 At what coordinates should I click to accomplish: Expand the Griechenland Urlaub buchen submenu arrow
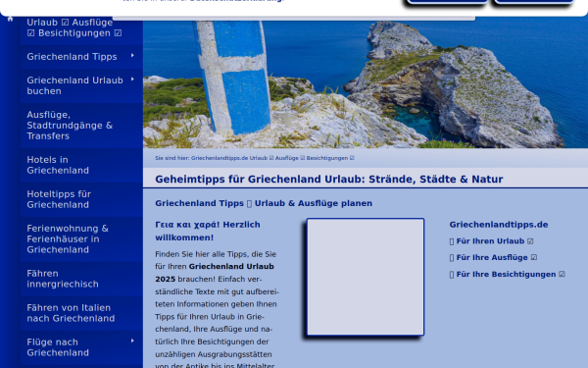[132, 79]
